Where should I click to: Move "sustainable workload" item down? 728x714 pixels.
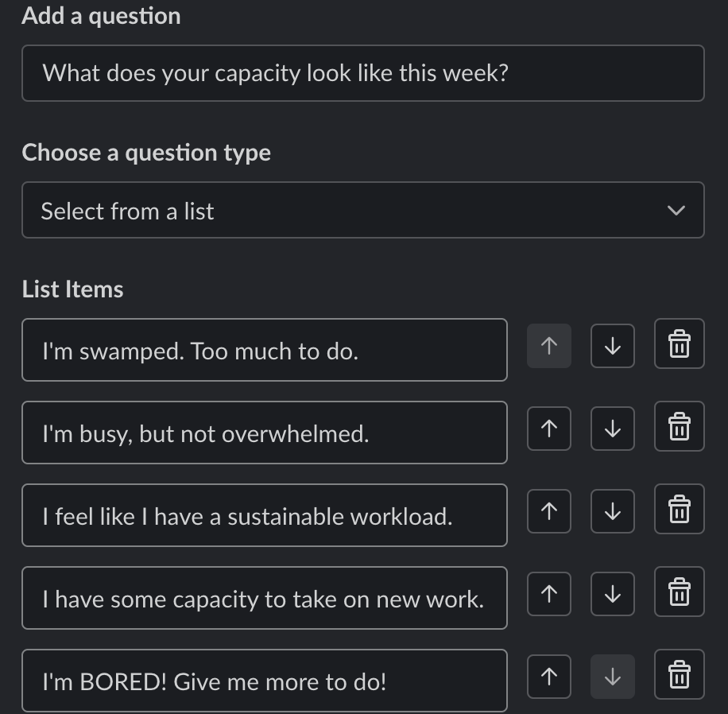click(x=612, y=511)
